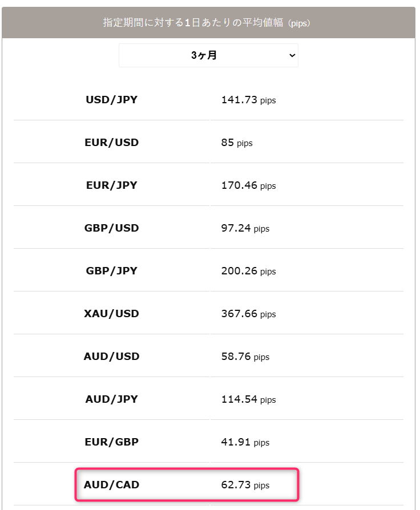Select the USD/JPY currency pair label
420x510 pixels.
tap(112, 99)
